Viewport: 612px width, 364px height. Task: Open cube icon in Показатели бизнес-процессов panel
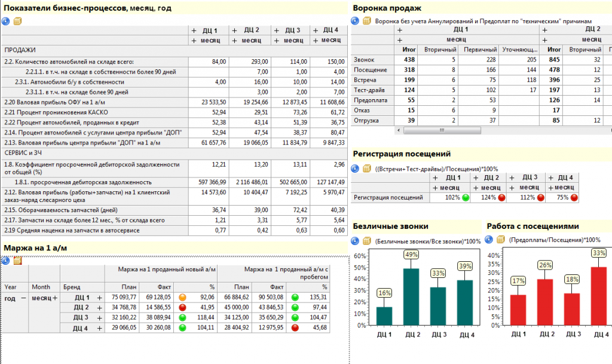point(17,21)
